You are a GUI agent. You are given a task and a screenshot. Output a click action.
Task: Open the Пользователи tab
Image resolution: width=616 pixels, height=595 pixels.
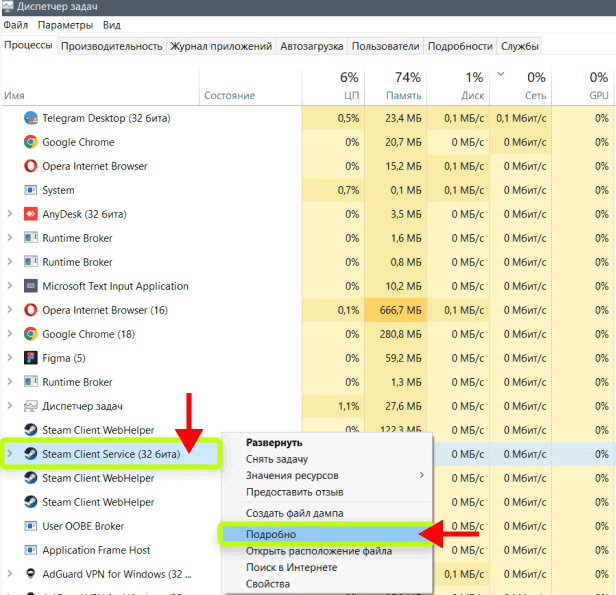click(x=385, y=46)
